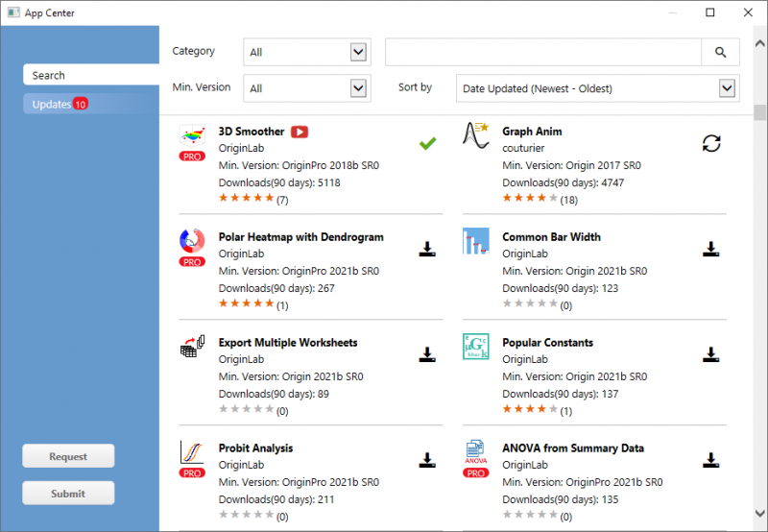Image resolution: width=768 pixels, height=532 pixels.
Task: Click the Graph Anim update refresh icon
Action: coord(710,143)
